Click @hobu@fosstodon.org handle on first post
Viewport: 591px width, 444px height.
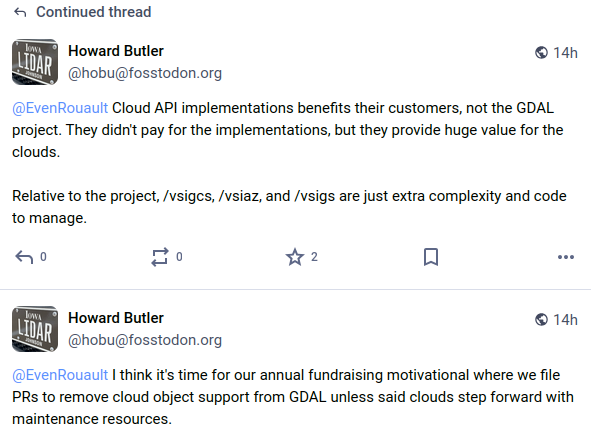pos(145,73)
